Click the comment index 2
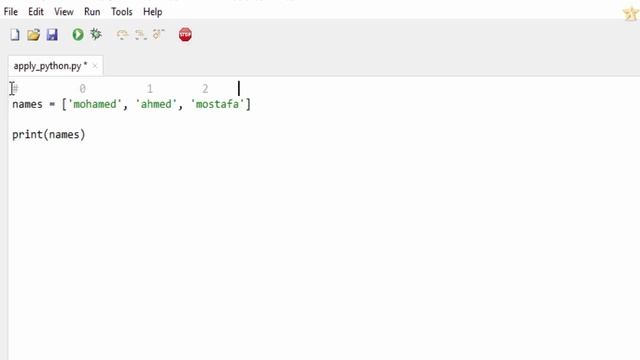Image resolution: width=640 pixels, height=360 pixels. coord(205,89)
